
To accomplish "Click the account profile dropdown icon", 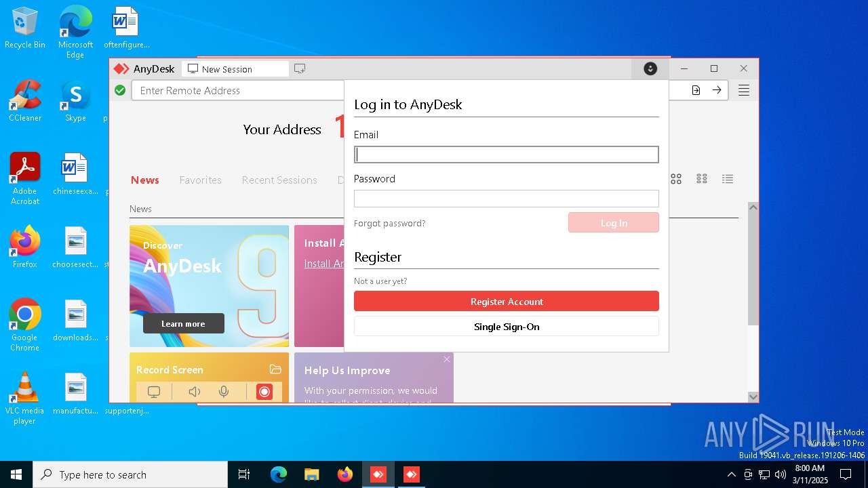I will [650, 68].
